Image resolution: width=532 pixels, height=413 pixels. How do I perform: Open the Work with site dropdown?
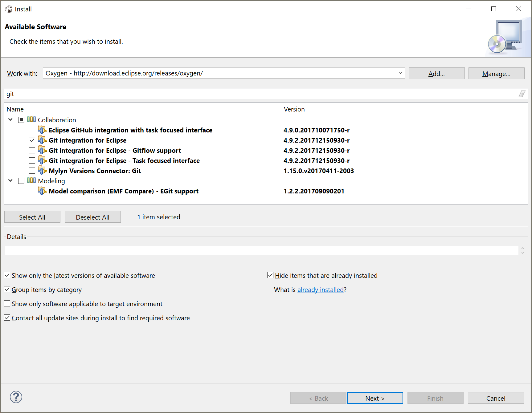coord(400,73)
